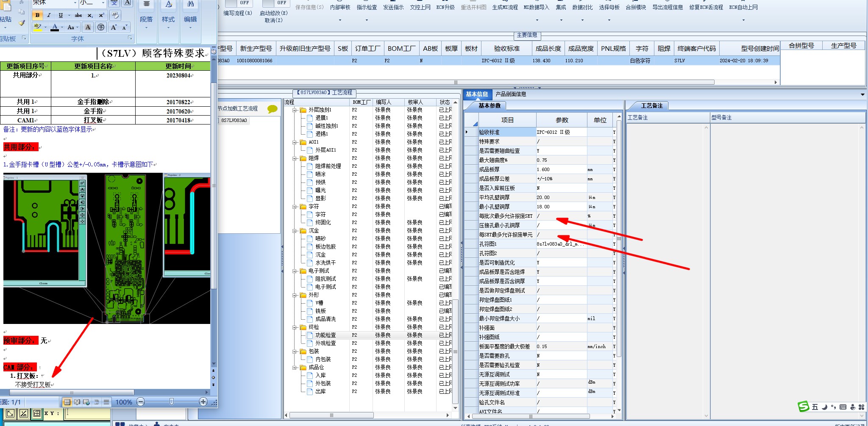Screen dimensions: 868x426
Task: Select the 基本参数 tab
Action: click(490, 105)
